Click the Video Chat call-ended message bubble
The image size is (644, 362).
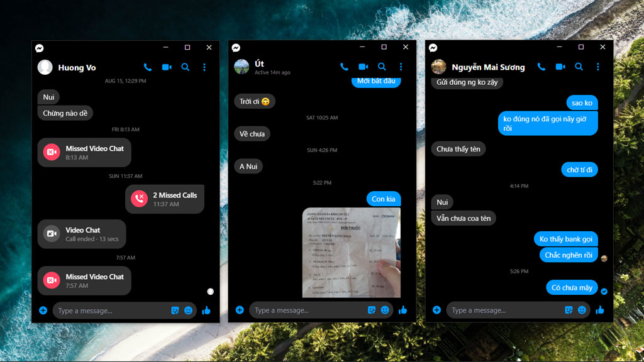[82, 233]
